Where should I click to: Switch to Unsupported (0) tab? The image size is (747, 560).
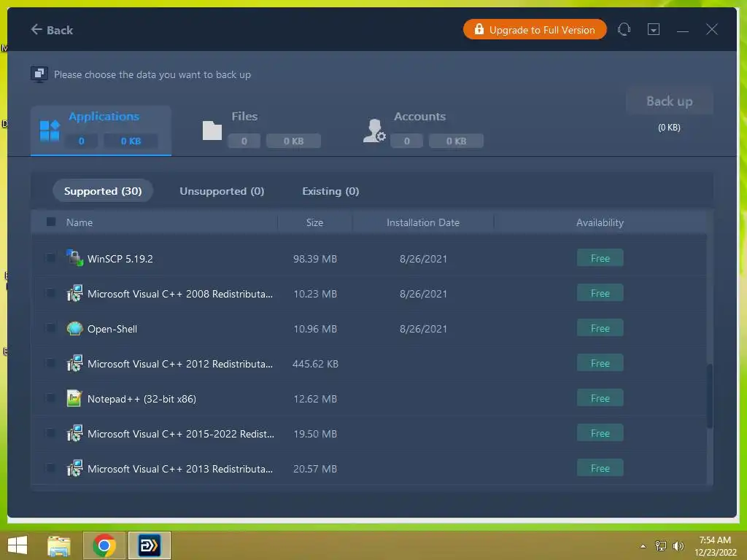point(222,191)
